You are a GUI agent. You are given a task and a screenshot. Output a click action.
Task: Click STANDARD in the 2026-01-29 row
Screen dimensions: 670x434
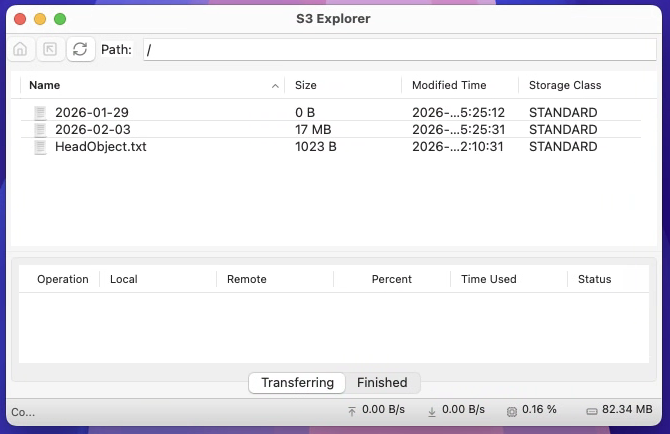(563, 112)
